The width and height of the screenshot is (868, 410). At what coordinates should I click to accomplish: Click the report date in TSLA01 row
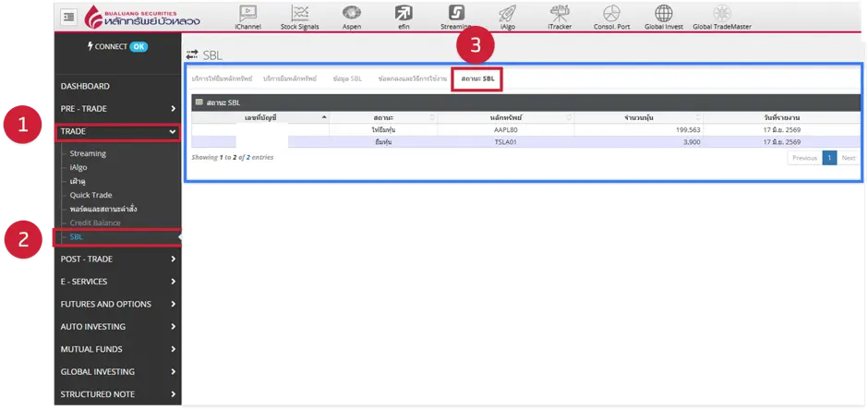782,141
